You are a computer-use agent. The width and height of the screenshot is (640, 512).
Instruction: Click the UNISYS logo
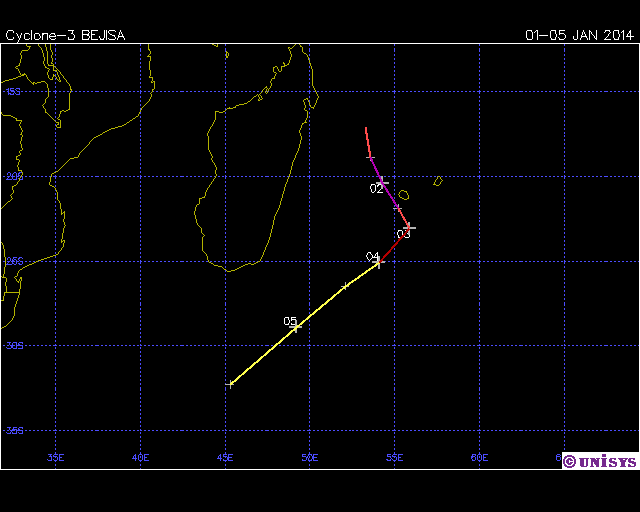[605, 461]
